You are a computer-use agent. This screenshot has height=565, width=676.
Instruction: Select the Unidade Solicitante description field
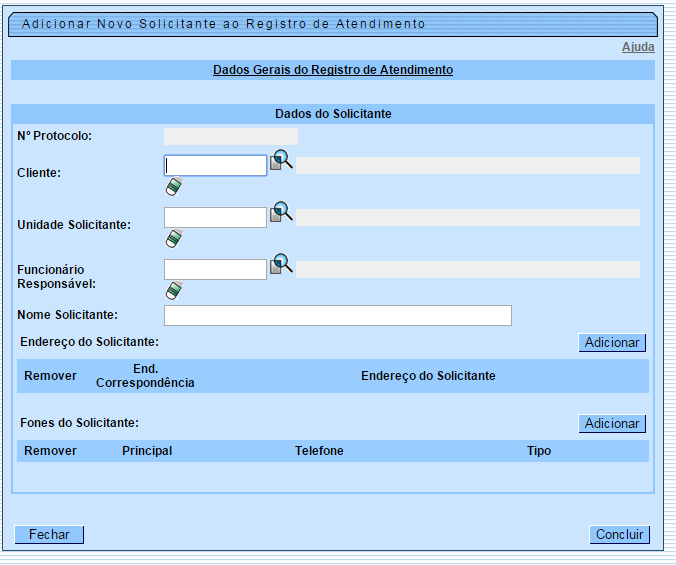[x=468, y=218]
